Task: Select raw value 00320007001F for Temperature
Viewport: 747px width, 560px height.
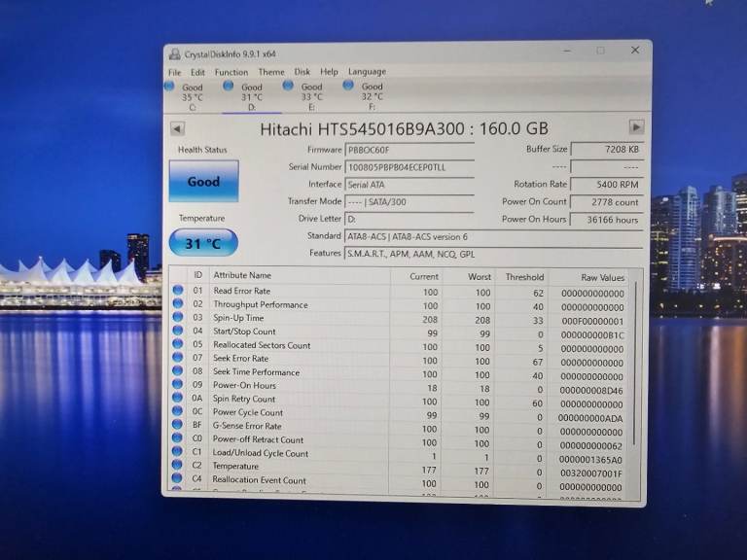Action: click(590, 473)
